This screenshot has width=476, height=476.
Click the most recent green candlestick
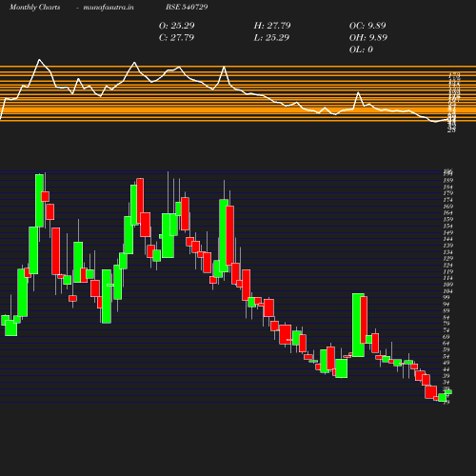pyautogui.click(x=448, y=392)
